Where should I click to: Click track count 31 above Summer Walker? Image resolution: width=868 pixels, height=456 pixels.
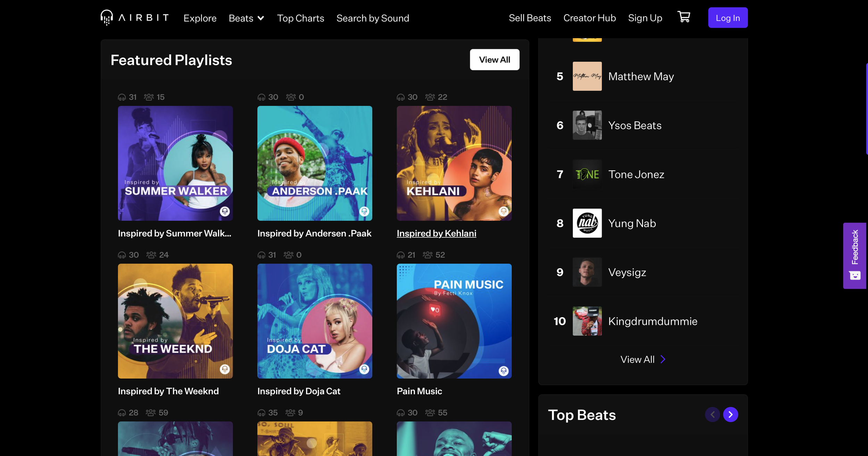click(x=133, y=97)
